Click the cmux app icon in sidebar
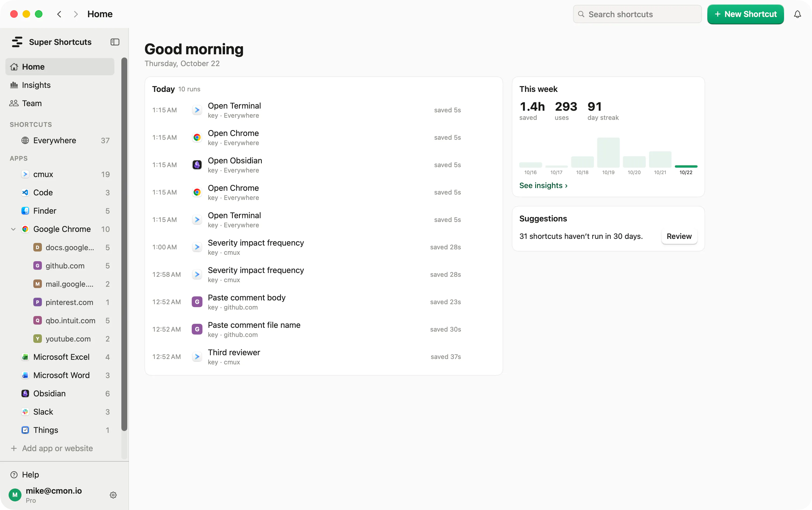Image resolution: width=812 pixels, height=510 pixels. click(25, 174)
